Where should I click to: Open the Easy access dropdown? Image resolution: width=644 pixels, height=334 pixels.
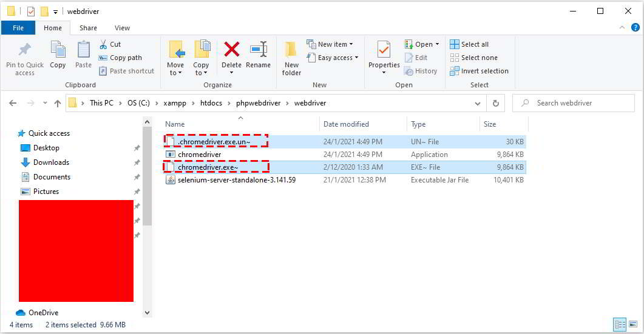coord(333,58)
